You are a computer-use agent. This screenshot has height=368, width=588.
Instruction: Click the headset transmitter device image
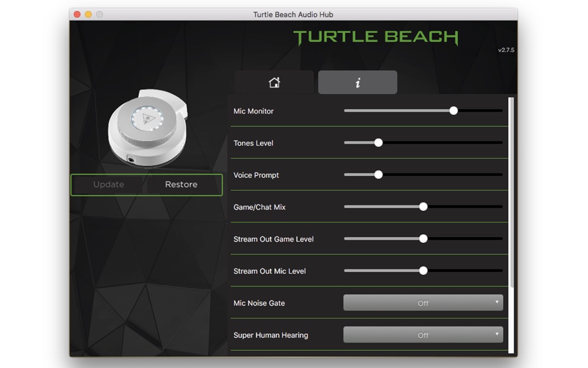pos(148,128)
